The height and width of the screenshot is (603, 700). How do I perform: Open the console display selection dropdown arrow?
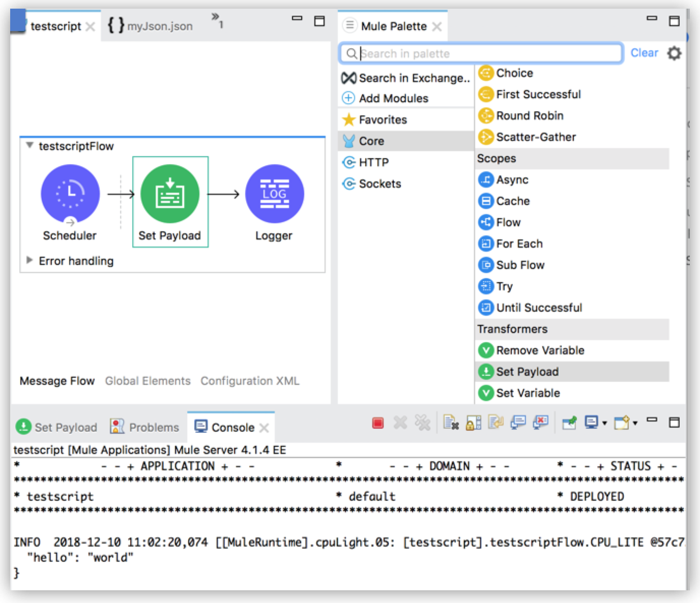(x=605, y=423)
